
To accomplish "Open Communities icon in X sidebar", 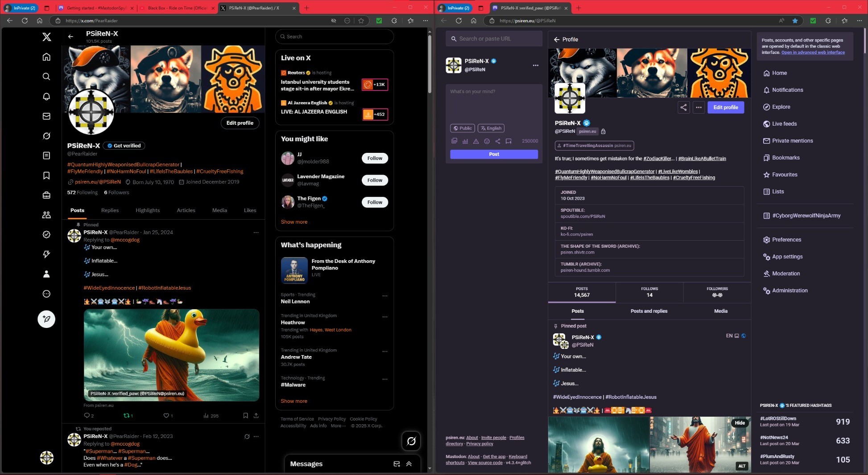I will (46, 215).
